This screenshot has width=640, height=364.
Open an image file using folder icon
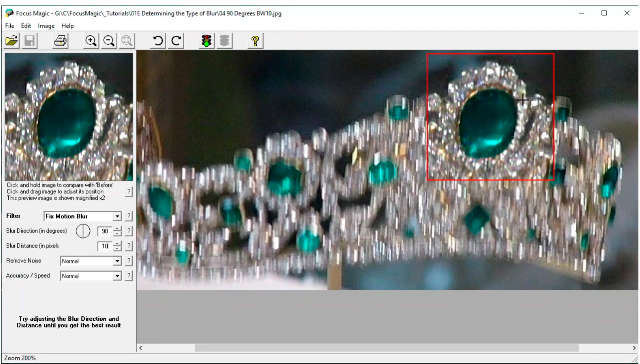coord(12,41)
